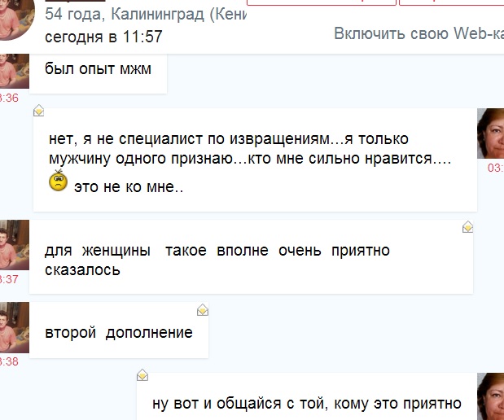Click envelope icon on "нет, я не специалист" message
Viewport: 504px width, 420px height.
coord(38,111)
